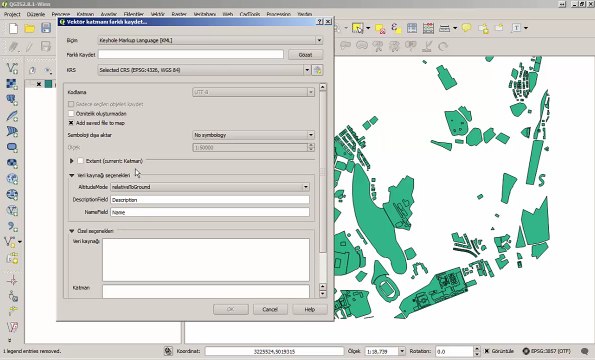Open the KRS Selected CRS dropdown

pyautogui.click(x=205, y=70)
